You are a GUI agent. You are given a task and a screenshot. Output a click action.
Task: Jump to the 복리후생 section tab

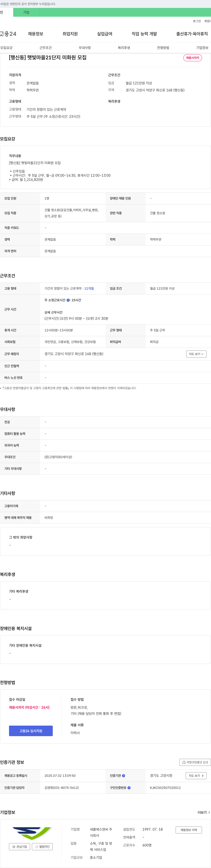pyautogui.click(x=124, y=48)
